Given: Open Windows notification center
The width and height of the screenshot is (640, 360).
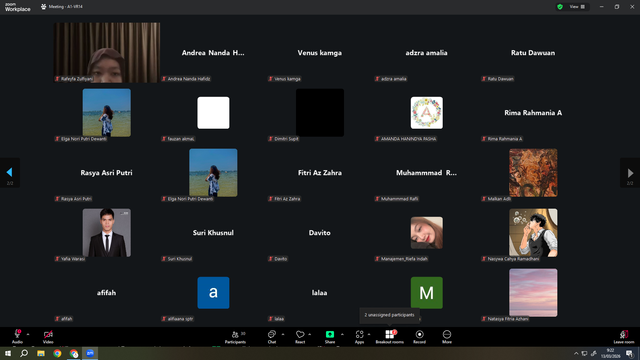Looking at the screenshot, I should click(x=630, y=353).
